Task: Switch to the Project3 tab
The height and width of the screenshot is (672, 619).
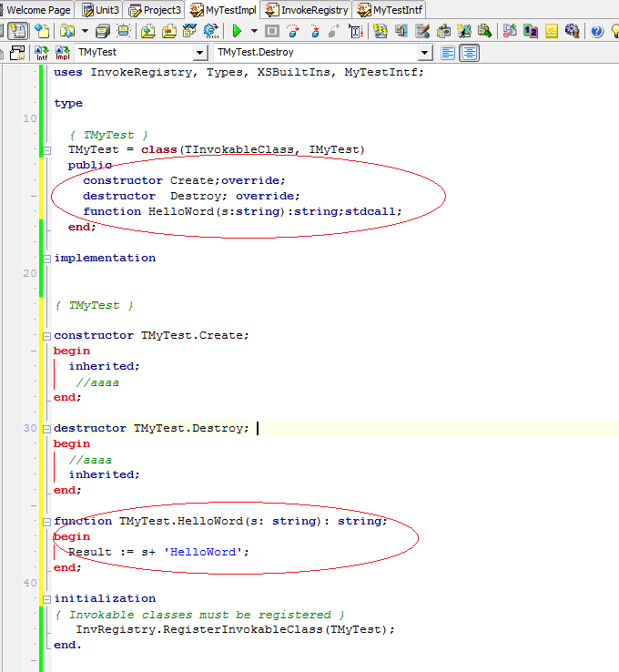Action: (x=155, y=10)
